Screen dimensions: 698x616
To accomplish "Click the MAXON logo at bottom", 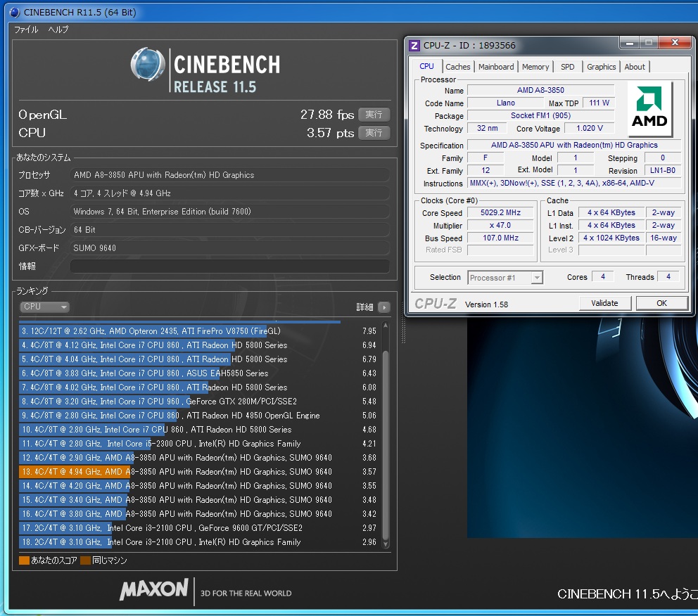I will pyautogui.click(x=154, y=589).
